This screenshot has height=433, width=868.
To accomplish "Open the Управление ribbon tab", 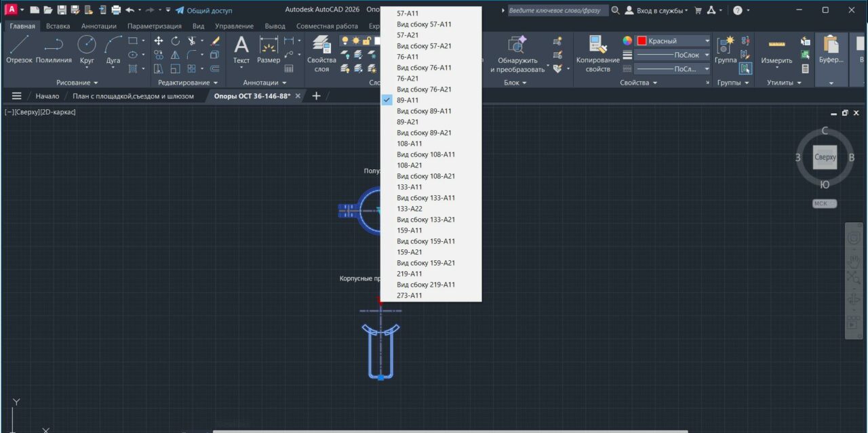I will (x=235, y=26).
